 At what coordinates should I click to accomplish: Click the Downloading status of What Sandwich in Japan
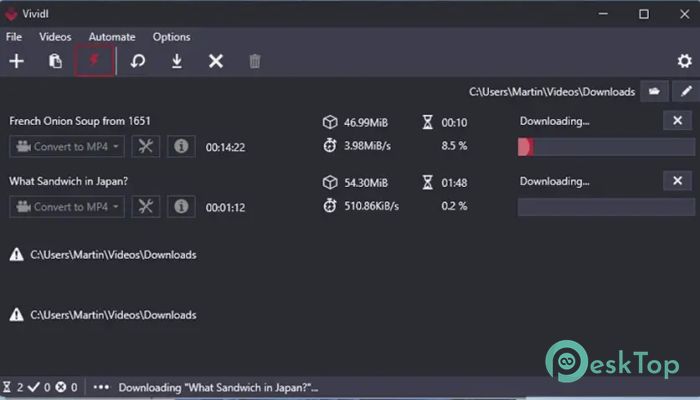coord(554,181)
